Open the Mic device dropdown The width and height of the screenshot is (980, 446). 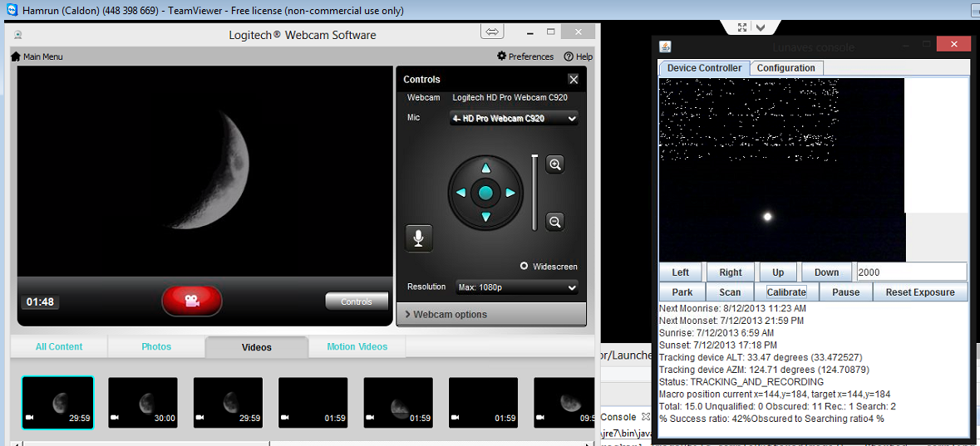coord(514,119)
